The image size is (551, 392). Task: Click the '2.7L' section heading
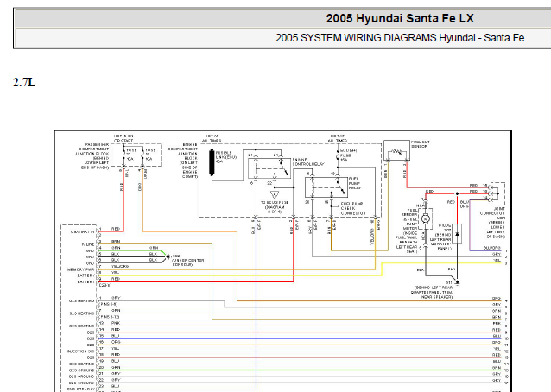click(24, 83)
